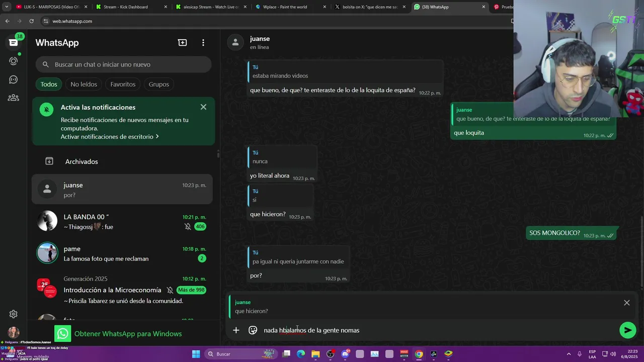Viewport: 644px width, 362px height.
Task: Open the Windows Start button
Action: pyautogui.click(x=196, y=354)
